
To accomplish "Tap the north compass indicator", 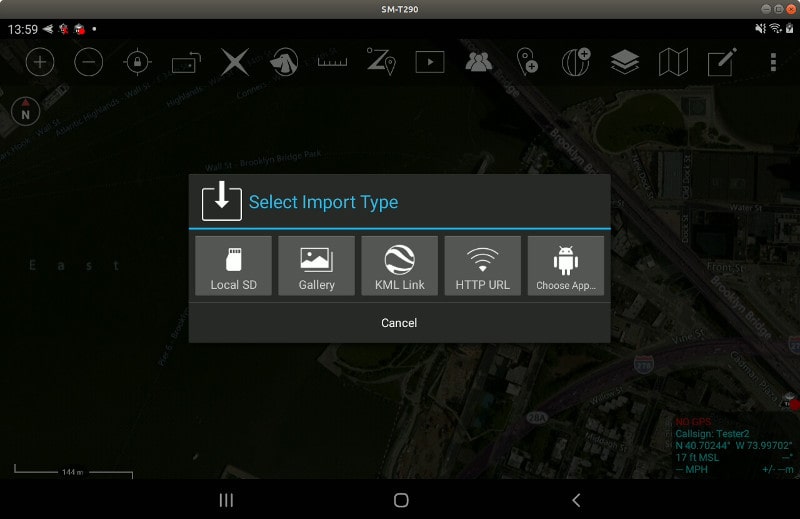I will click(25, 111).
